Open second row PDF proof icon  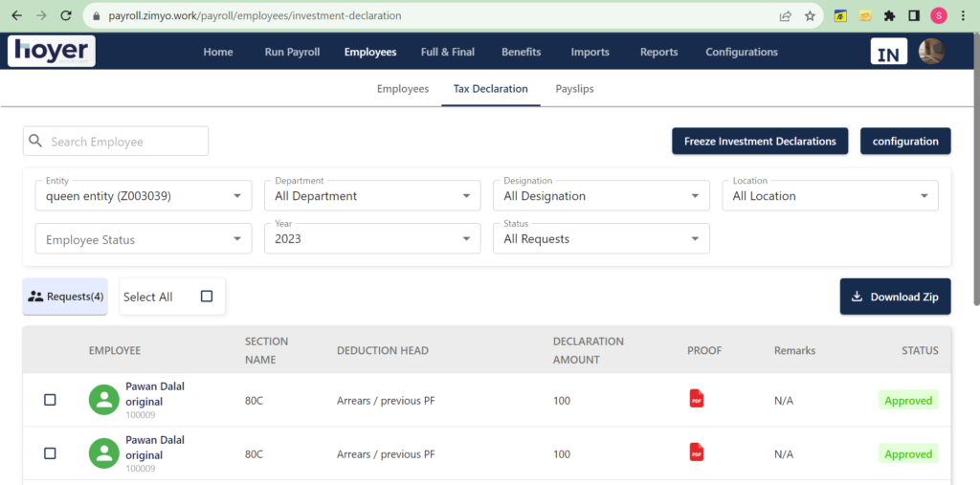coord(697,452)
